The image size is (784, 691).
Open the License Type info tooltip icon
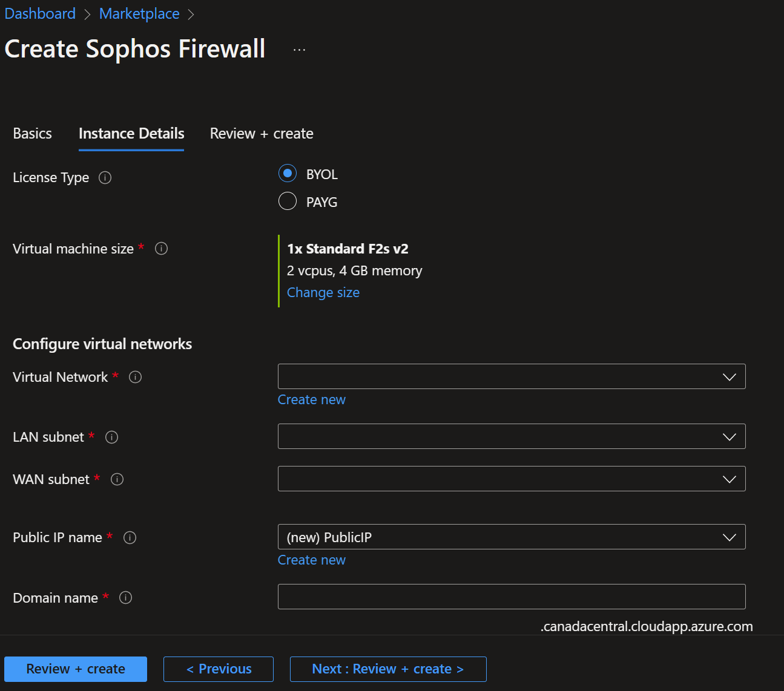(105, 177)
